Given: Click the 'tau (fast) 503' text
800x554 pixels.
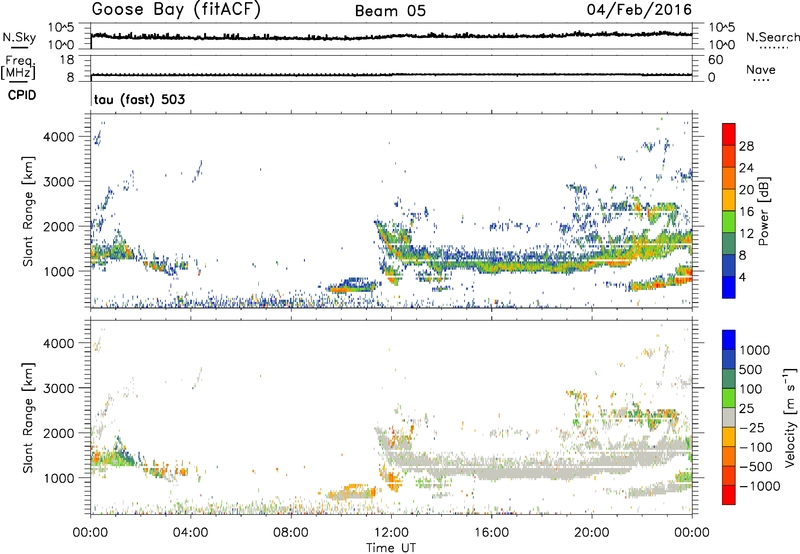Looking at the screenshot, I should tap(139, 99).
